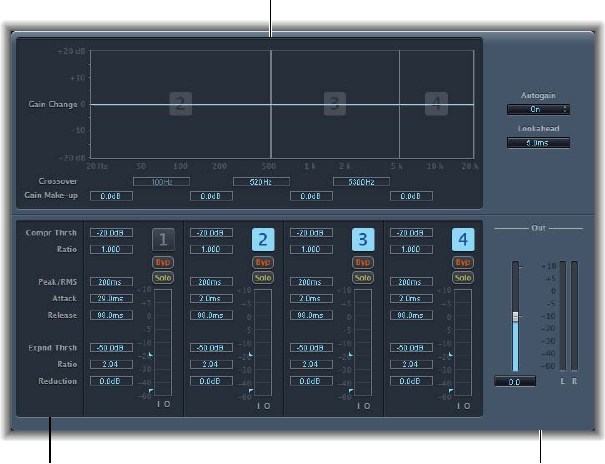Click band 1 Release field

pyautogui.click(x=111, y=316)
